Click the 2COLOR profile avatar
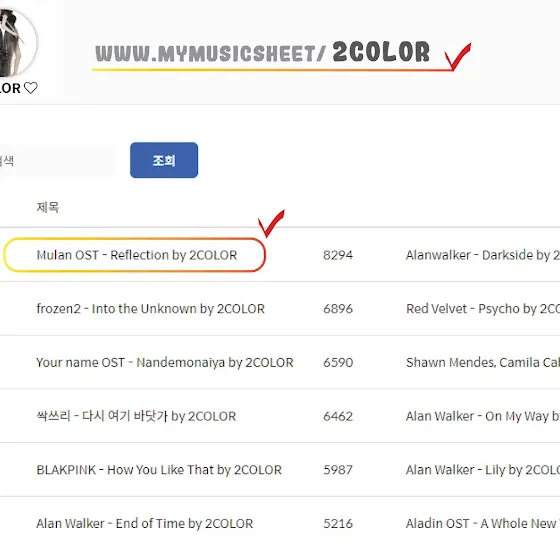This screenshot has width=560, height=560. [x=18, y=43]
